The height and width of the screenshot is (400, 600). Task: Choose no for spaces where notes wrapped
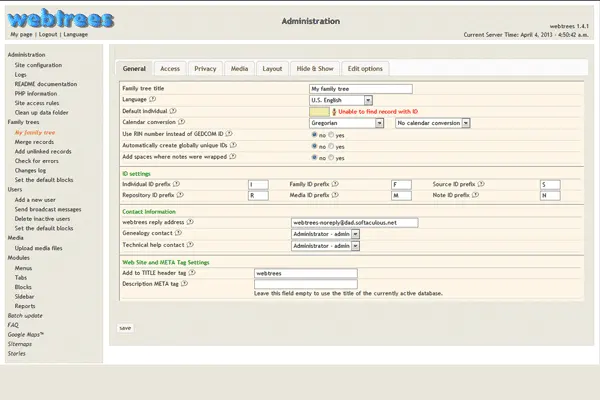[x=315, y=157]
